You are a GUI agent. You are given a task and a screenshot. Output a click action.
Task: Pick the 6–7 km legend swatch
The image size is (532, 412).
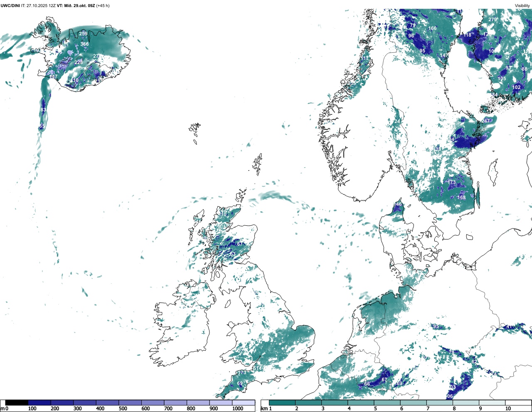[x=413, y=402]
